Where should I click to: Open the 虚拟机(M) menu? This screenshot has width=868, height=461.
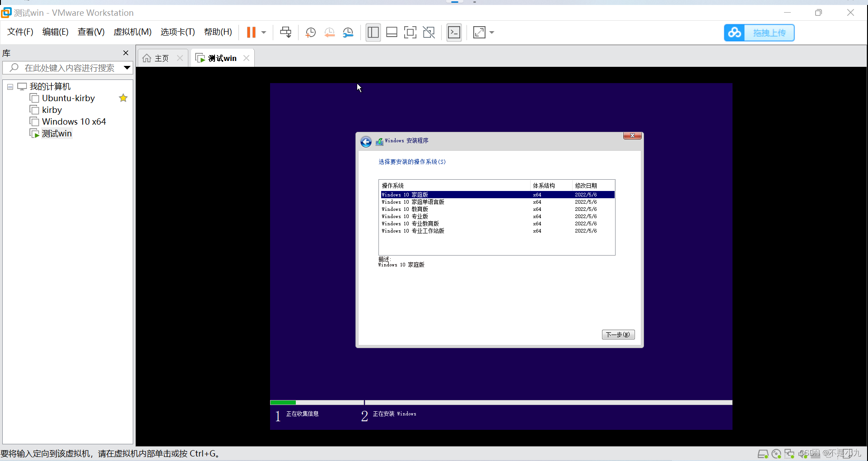coord(132,32)
